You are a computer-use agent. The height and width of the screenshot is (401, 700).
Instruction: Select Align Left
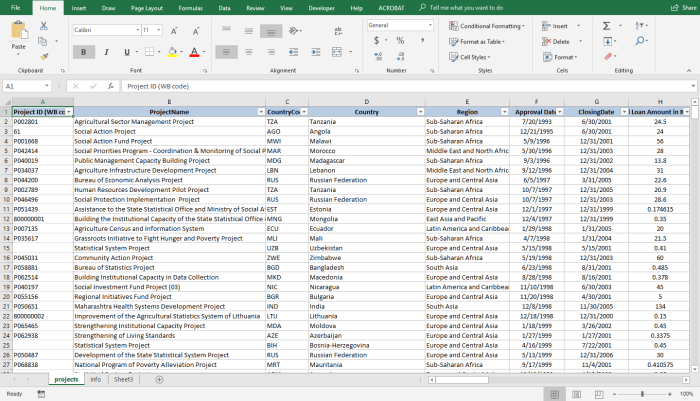coord(226,52)
